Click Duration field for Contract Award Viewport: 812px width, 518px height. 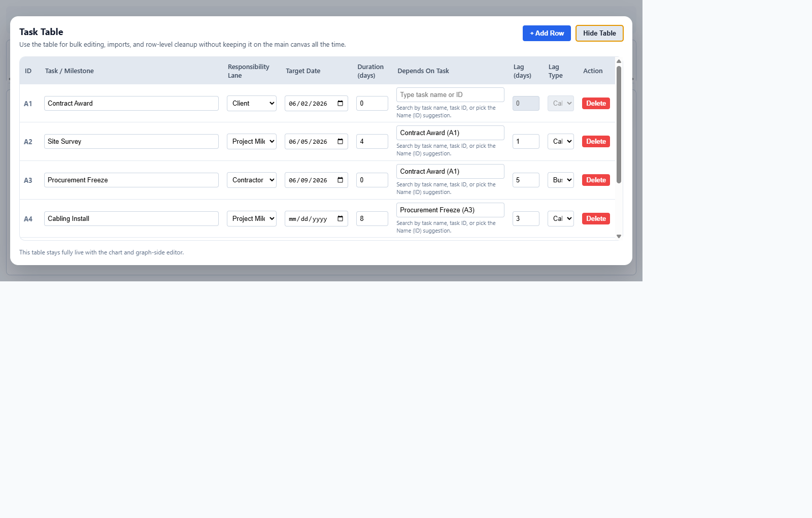[x=372, y=103]
